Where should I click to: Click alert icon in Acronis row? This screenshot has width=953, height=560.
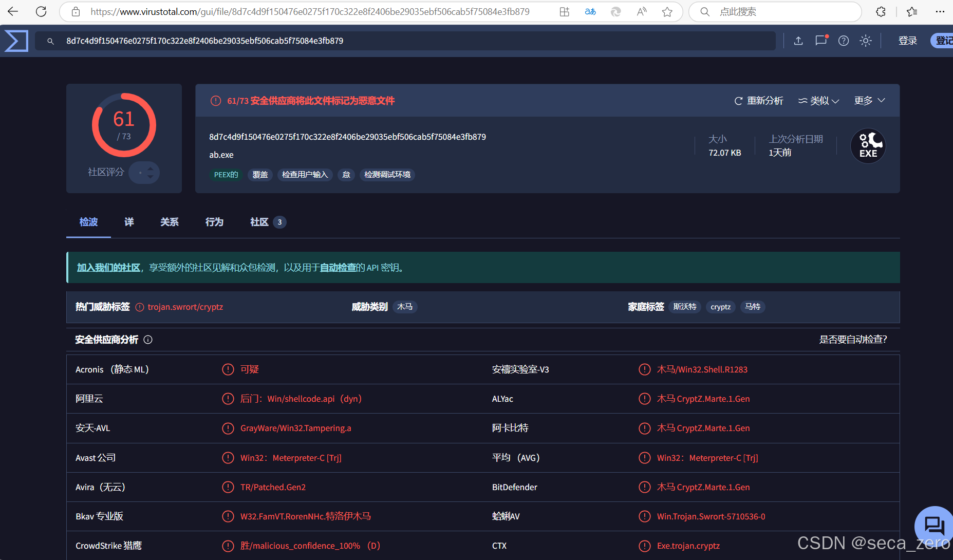228,369
